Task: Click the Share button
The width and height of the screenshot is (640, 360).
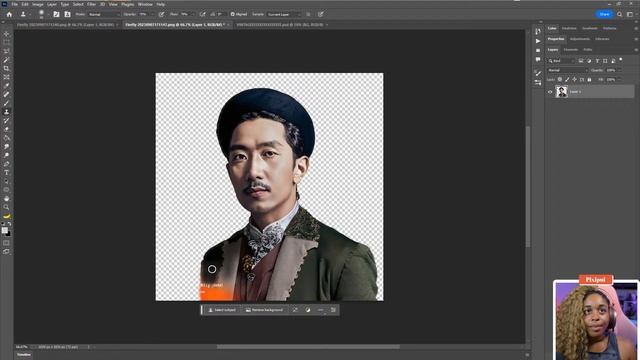Action: [604, 14]
